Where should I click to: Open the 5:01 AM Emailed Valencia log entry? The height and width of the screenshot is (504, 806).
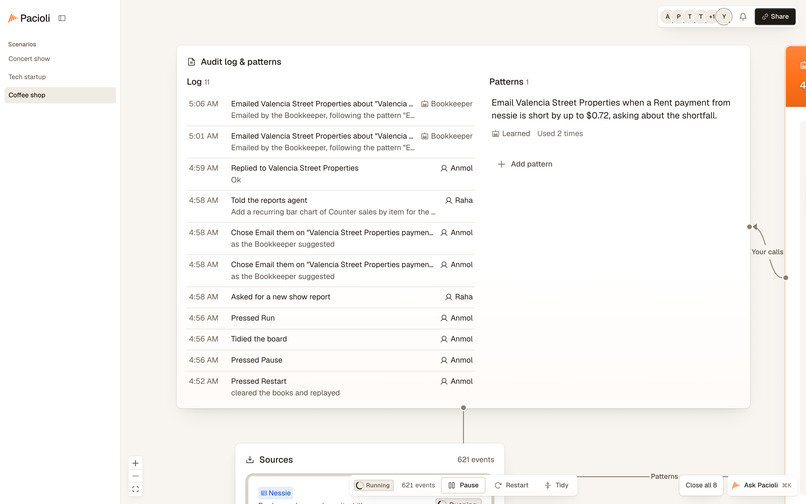coord(331,142)
